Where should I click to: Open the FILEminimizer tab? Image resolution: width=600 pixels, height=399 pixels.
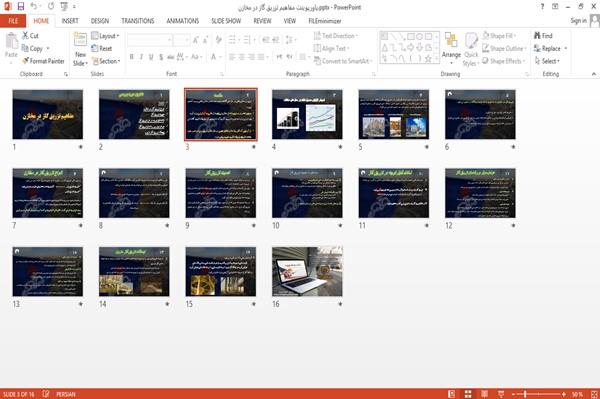(x=325, y=21)
